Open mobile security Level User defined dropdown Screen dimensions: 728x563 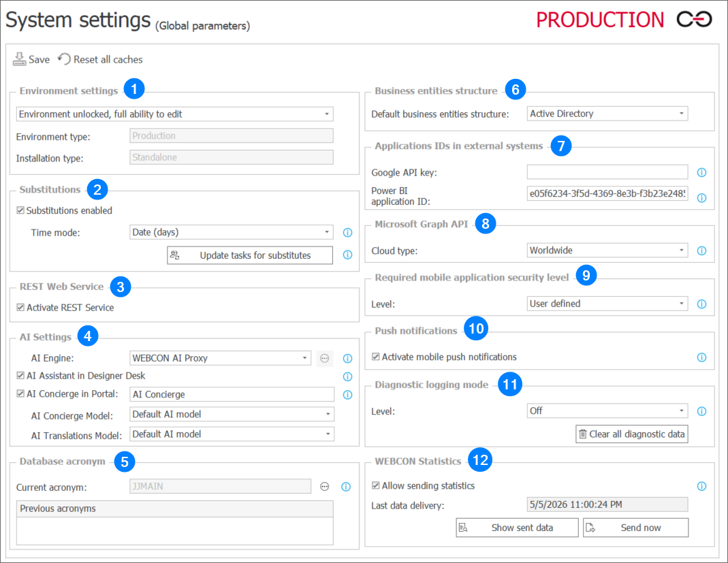[607, 304]
